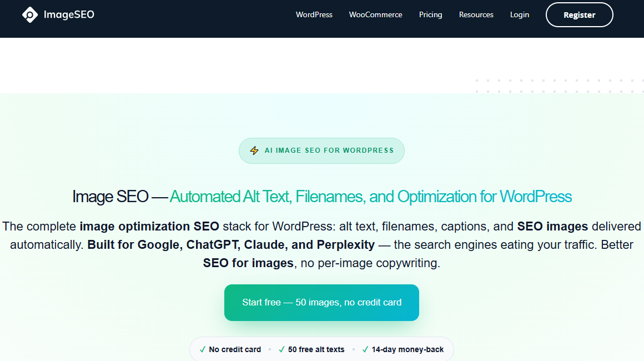Image resolution: width=644 pixels, height=361 pixels.
Task: Click the Login link
Action: coord(520,15)
